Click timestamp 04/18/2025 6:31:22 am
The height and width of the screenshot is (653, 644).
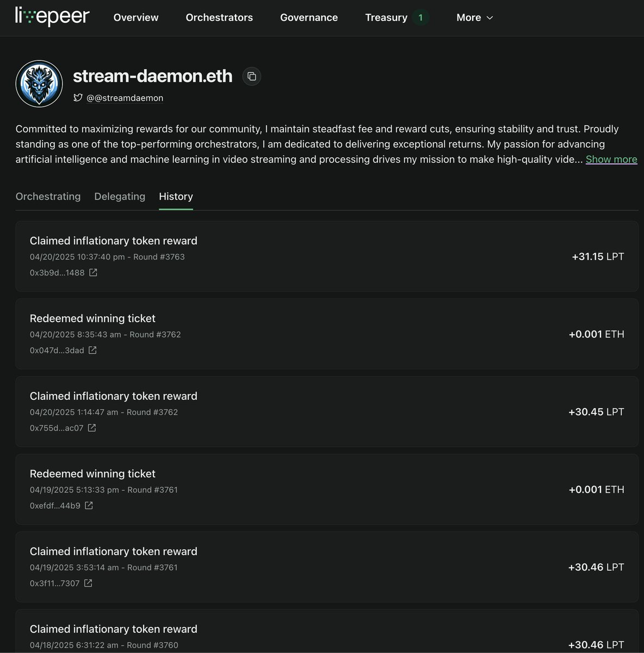[75, 645]
